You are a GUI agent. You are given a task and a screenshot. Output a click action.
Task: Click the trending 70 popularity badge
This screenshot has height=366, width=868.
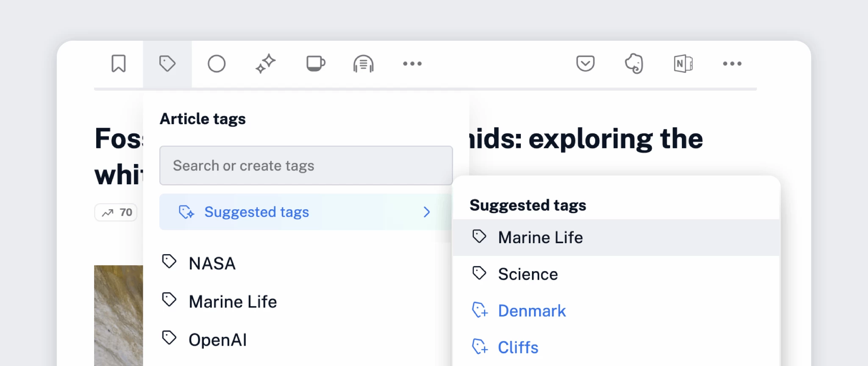(x=116, y=212)
